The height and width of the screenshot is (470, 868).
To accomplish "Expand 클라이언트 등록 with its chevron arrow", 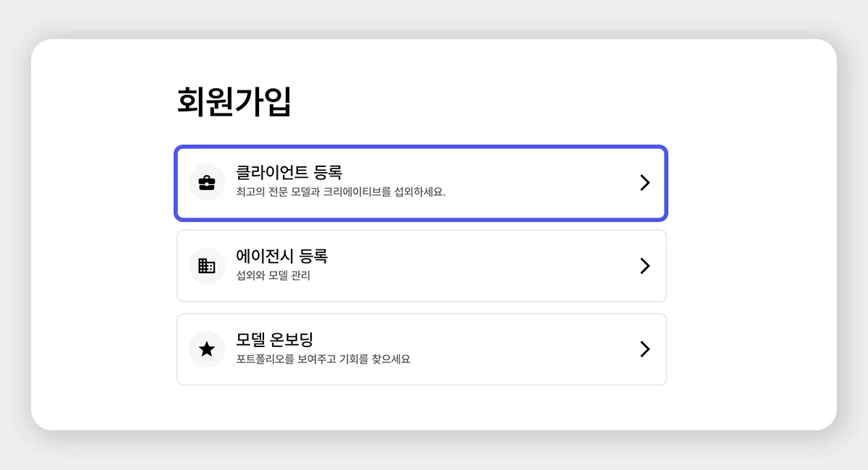I will pos(644,182).
